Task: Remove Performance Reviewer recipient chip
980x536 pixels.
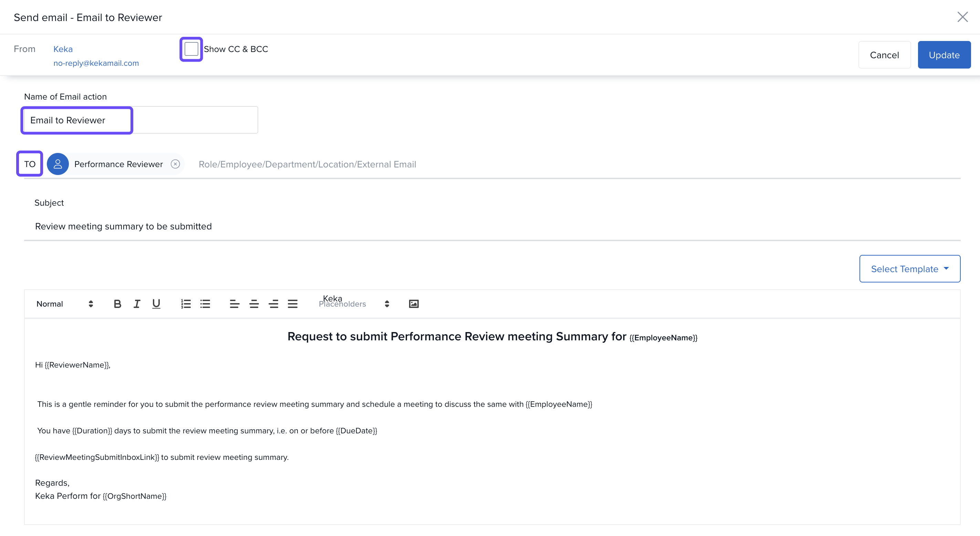Action: pos(175,164)
